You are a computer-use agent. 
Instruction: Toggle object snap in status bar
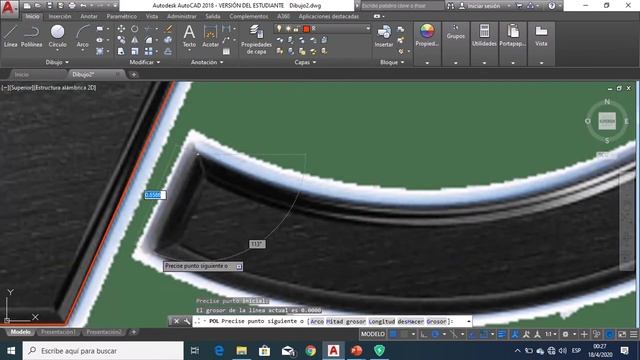(x=484, y=334)
